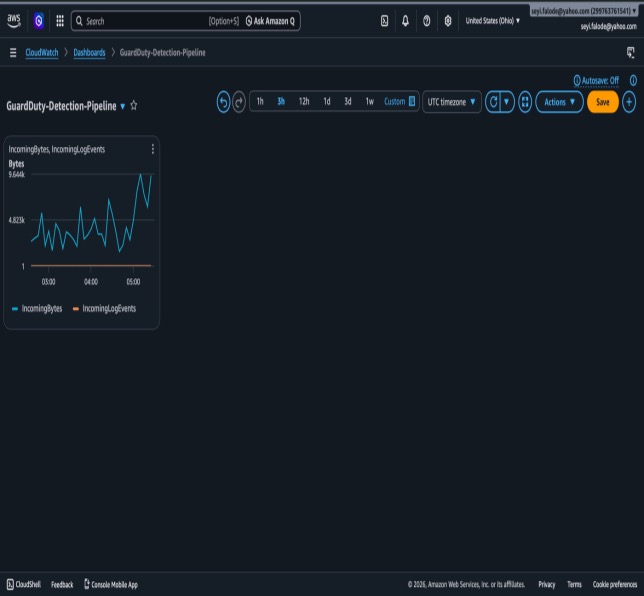
Task: Expand the refresh interval options
Action: tap(507, 102)
